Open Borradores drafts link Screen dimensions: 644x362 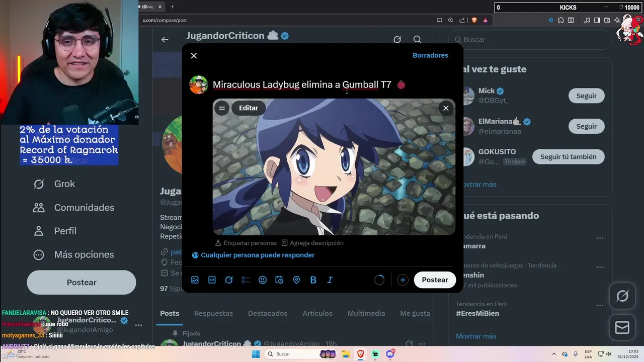pyautogui.click(x=430, y=55)
